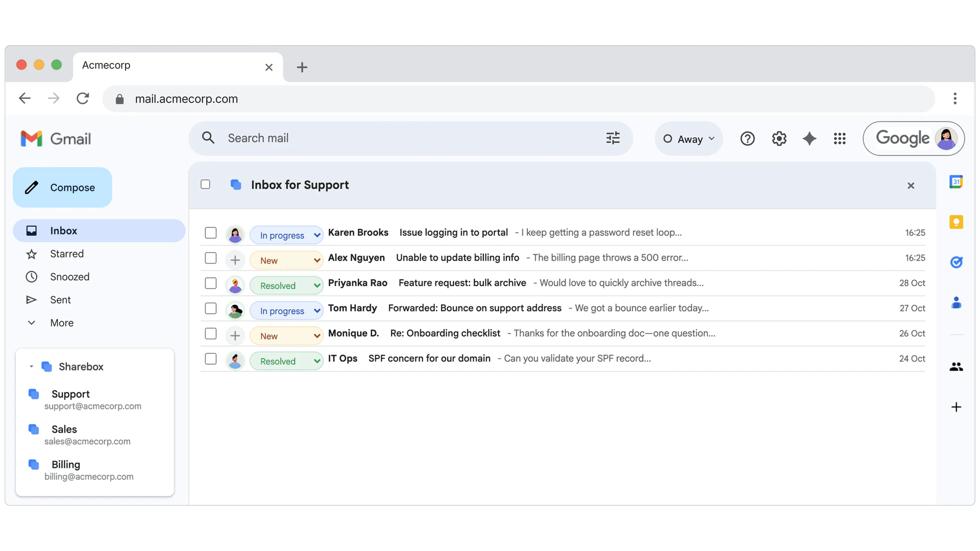
Task: Change Priyanka Rao's Resolved status dropdown
Action: (x=287, y=286)
